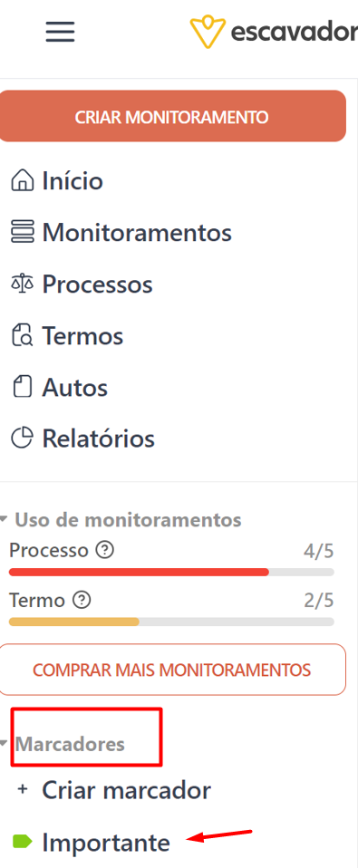Click the plus sign beside Criar marcador
Image resolution: width=358 pixels, height=868 pixels.
click(22, 789)
